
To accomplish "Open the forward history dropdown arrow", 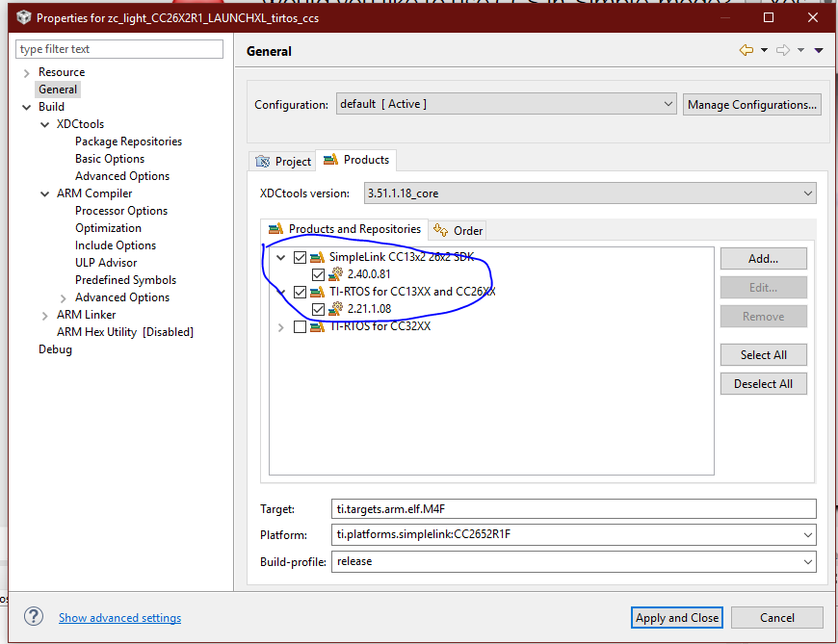I will [800, 50].
